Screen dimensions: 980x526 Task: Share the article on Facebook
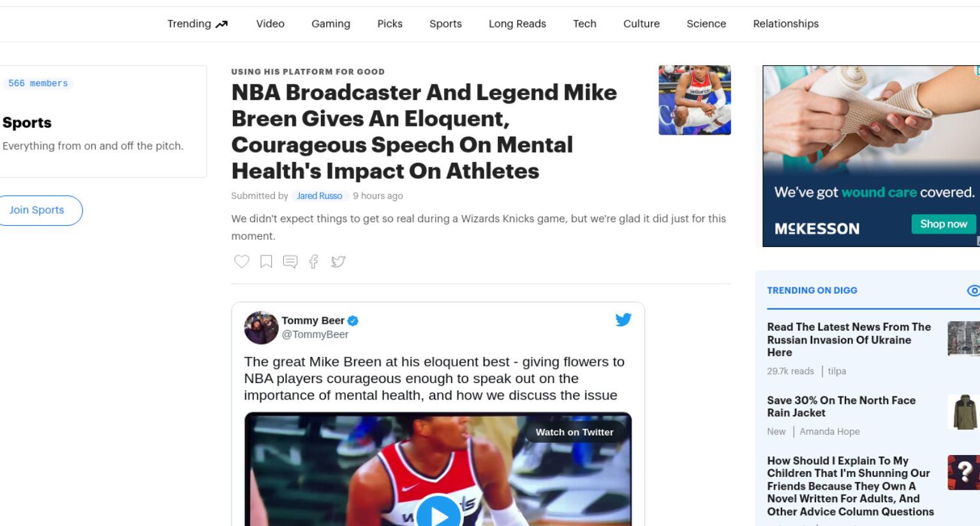pyautogui.click(x=314, y=261)
